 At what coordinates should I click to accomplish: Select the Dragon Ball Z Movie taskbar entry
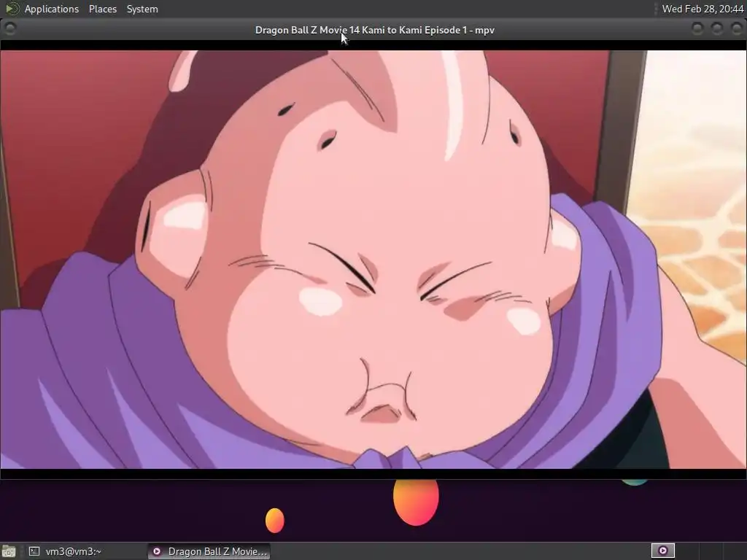click(209, 551)
